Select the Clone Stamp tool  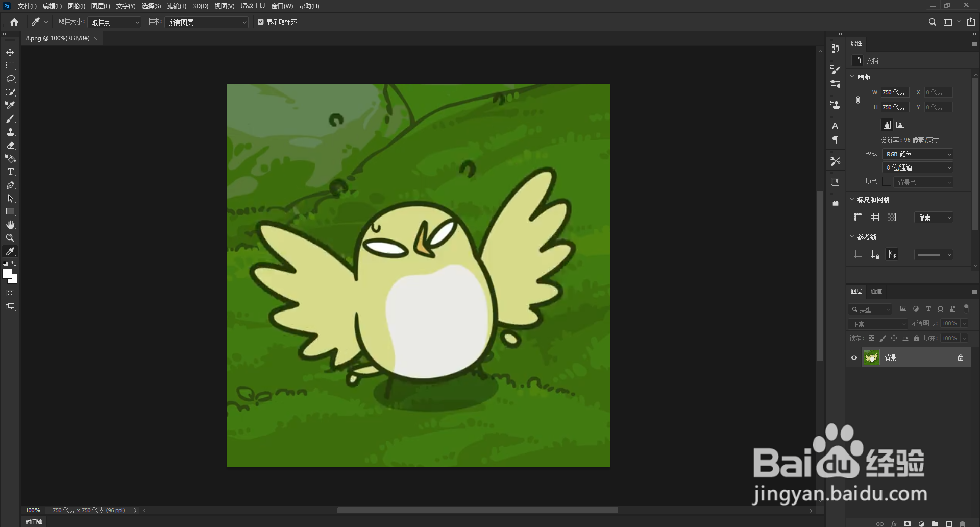coord(10,132)
